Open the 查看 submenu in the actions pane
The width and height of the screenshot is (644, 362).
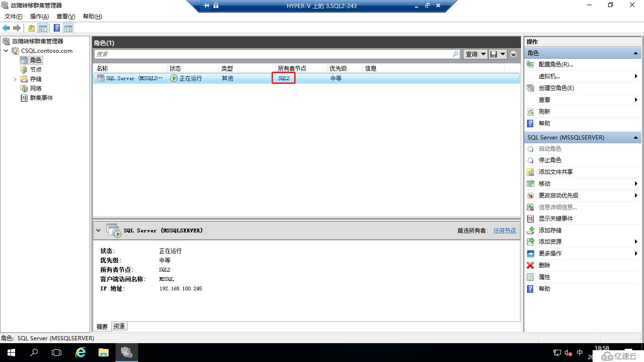tap(545, 100)
